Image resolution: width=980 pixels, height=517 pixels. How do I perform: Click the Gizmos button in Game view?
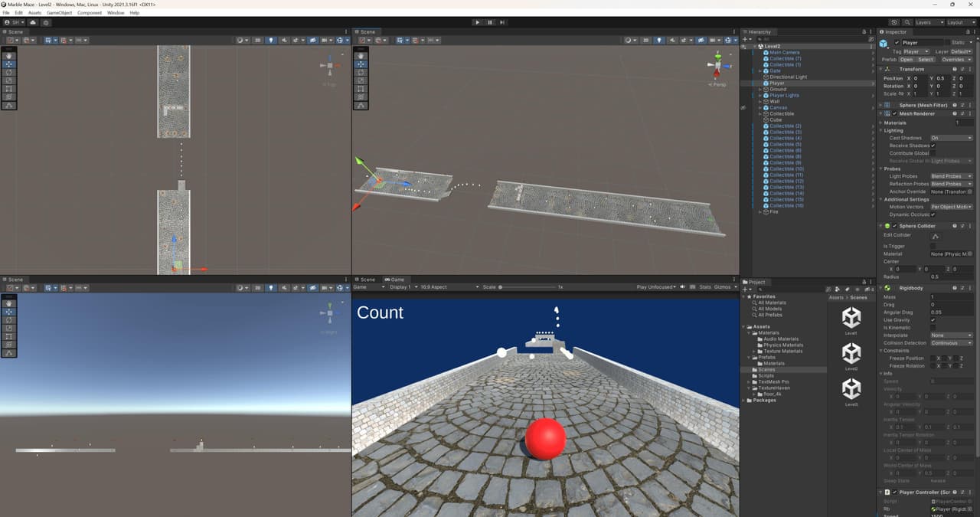point(723,287)
